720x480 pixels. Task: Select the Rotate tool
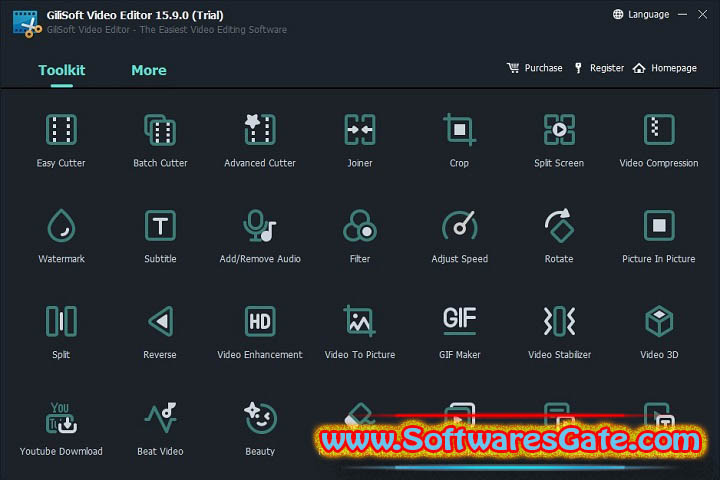click(x=559, y=237)
